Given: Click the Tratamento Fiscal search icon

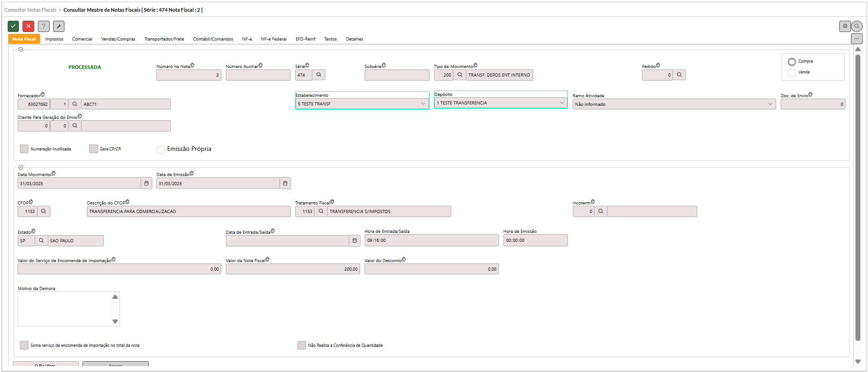Looking at the screenshot, I should point(321,212).
